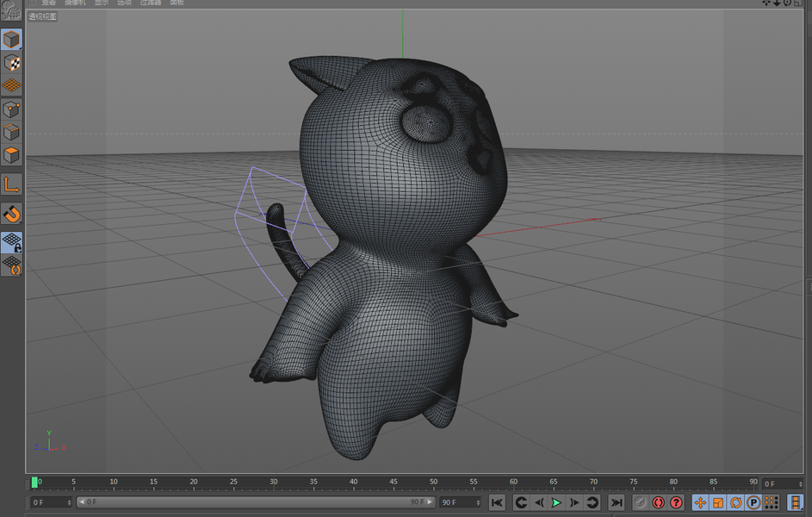Step forward one frame
812x517 pixels.
tap(574, 502)
